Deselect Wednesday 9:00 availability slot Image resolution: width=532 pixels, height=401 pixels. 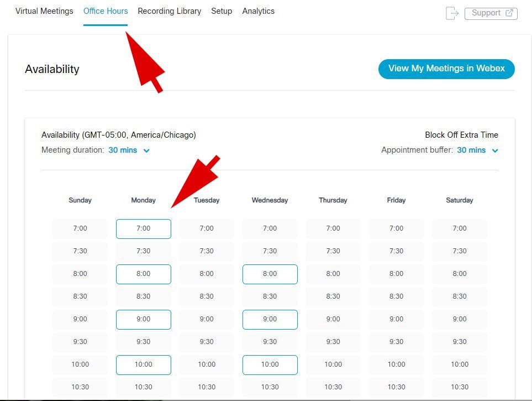point(270,319)
